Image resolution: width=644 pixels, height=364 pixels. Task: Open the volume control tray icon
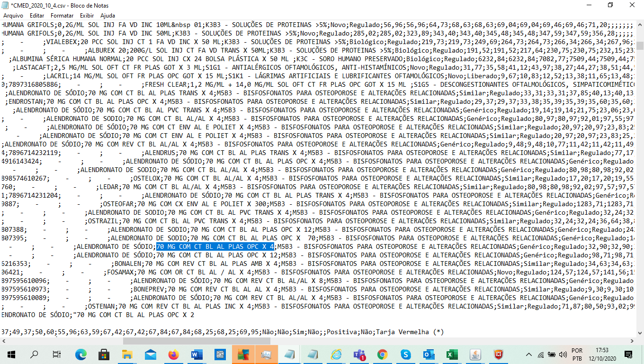(x=563, y=354)
